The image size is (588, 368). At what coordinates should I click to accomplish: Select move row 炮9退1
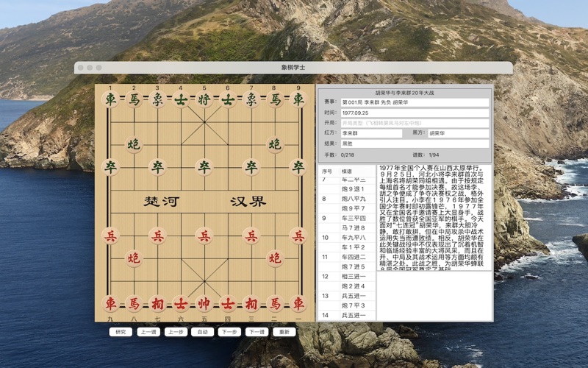pos(347,189)
